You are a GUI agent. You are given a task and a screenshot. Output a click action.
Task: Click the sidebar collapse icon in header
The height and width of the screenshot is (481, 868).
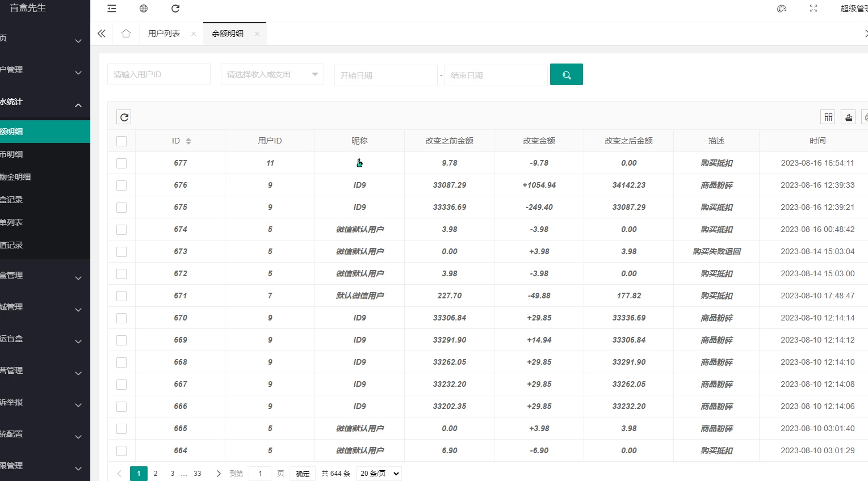(x=112, y=9)
